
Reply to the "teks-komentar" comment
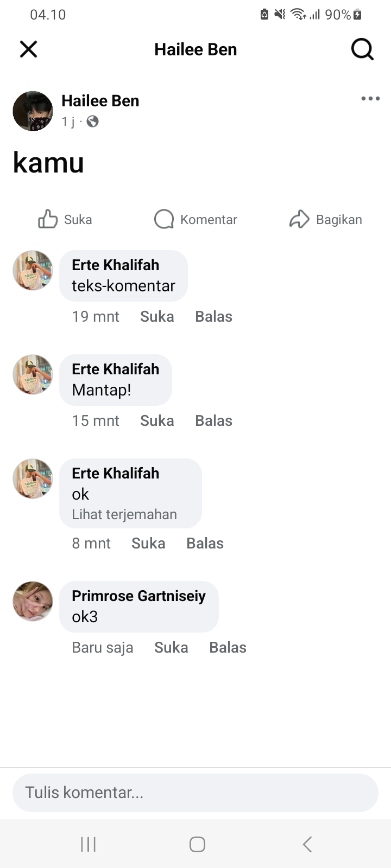213,317
